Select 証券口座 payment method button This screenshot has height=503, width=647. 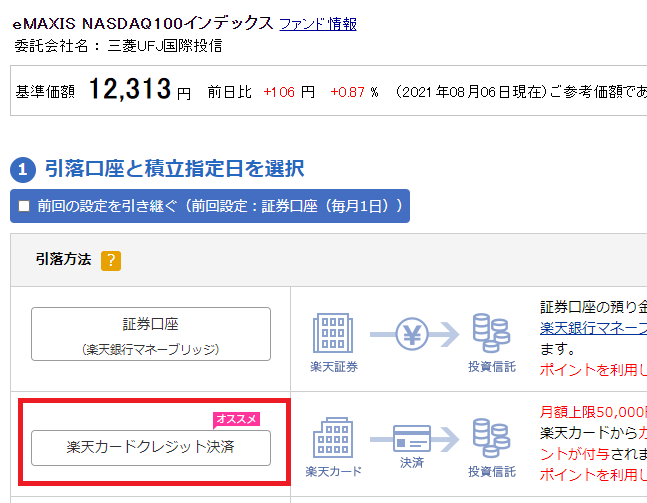point(151,334)
